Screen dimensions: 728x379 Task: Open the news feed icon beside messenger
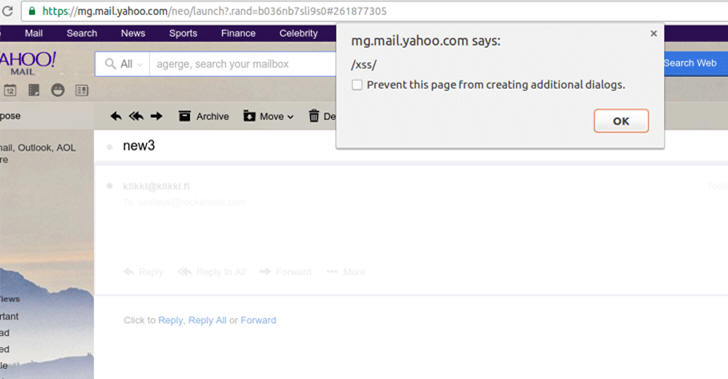[x=82, y=90]
